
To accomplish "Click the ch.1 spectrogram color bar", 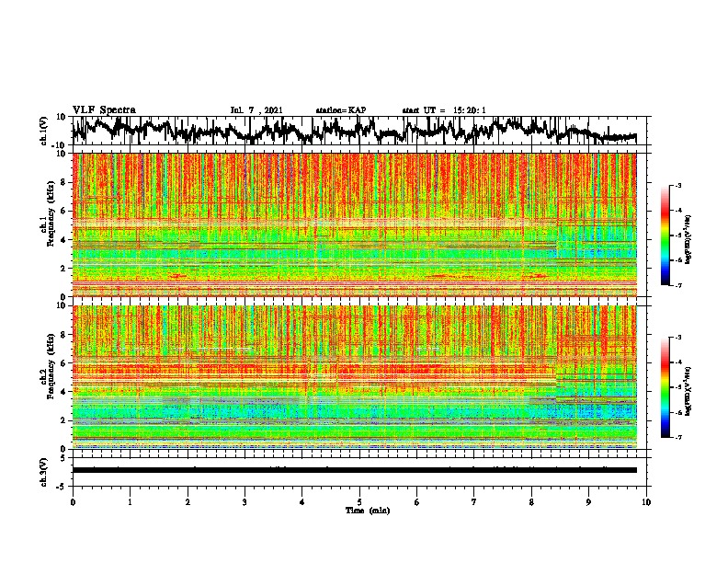I will (665, 236).
